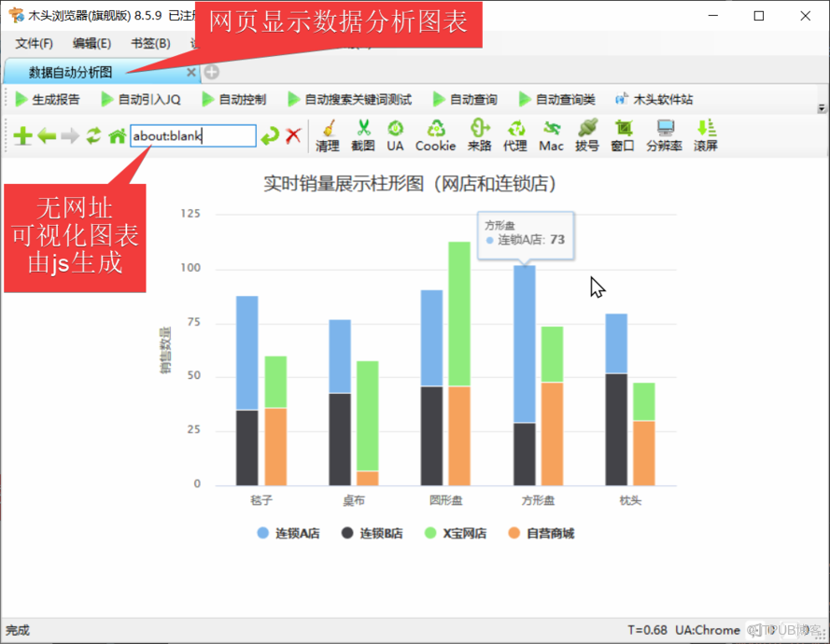Open the 木头软件站 link

tap(654, 99)
